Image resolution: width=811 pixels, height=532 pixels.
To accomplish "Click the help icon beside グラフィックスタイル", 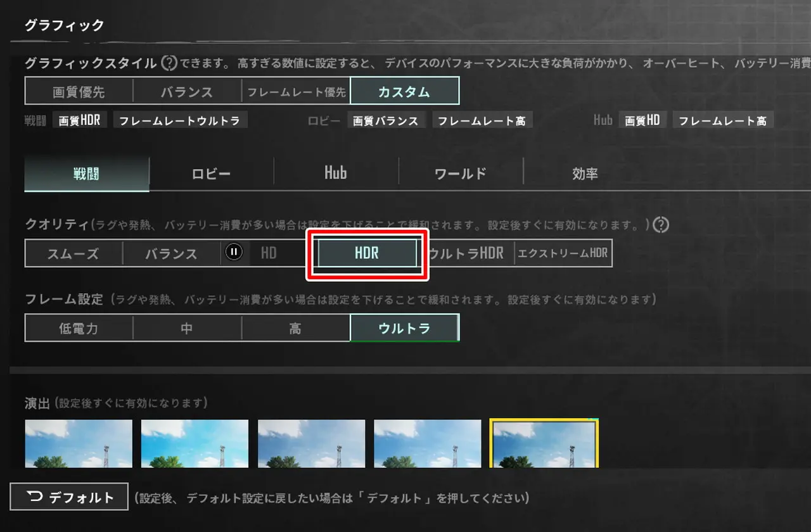I will [169, 63].
